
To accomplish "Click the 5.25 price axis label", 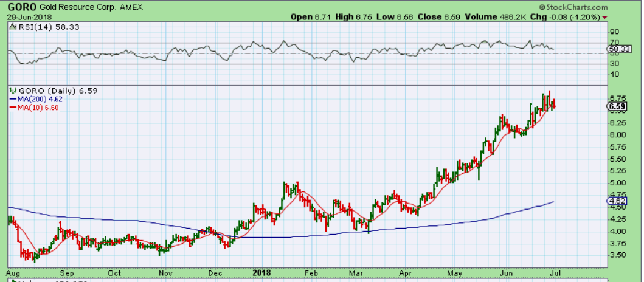I will (x=617, y=171).
